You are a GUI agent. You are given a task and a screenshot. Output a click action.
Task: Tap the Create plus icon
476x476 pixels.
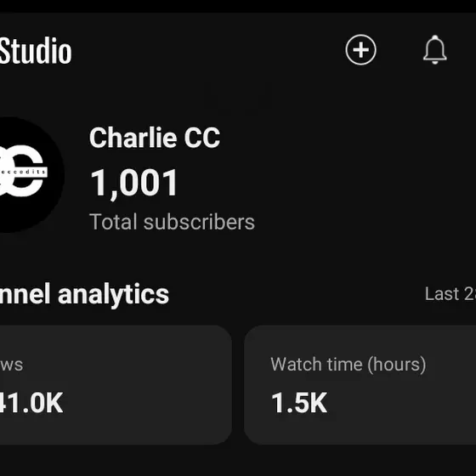coord(360,49)
